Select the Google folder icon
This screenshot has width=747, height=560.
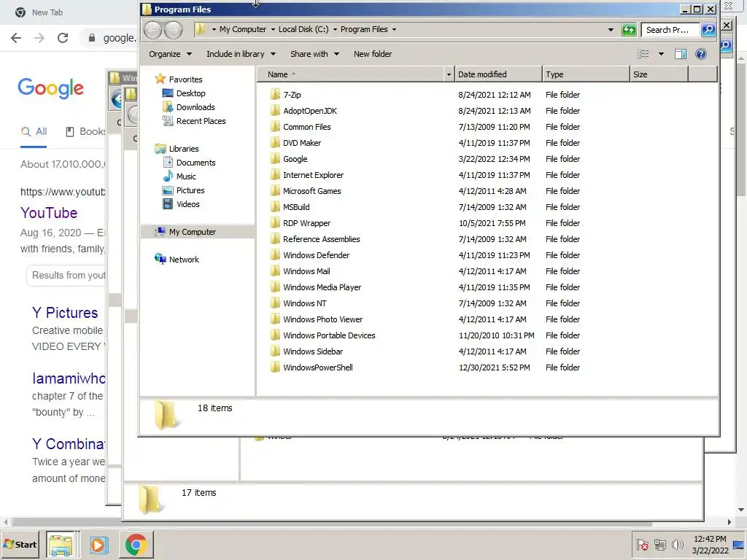tap(275, 158)
